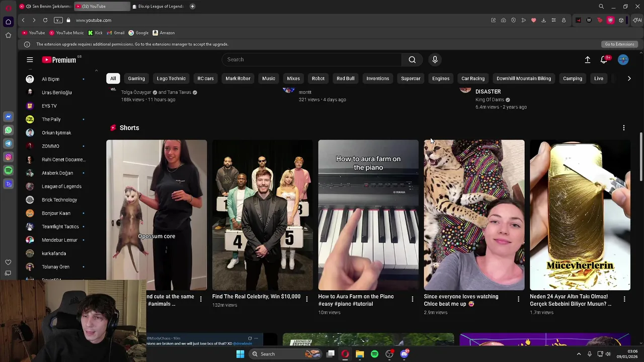This screenshot has height=362, width=644.
Task: Click the search magnifier button on YouTube
Action: [412, 59]
